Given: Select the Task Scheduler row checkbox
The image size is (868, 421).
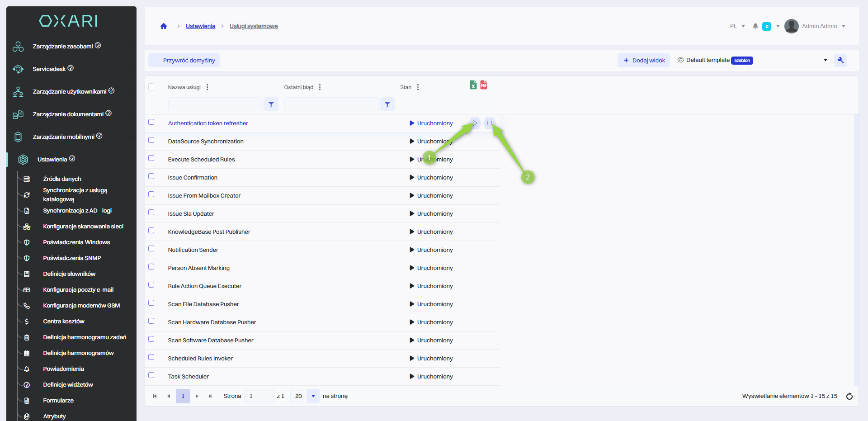Looking at the screenshot, I should 151,375.
